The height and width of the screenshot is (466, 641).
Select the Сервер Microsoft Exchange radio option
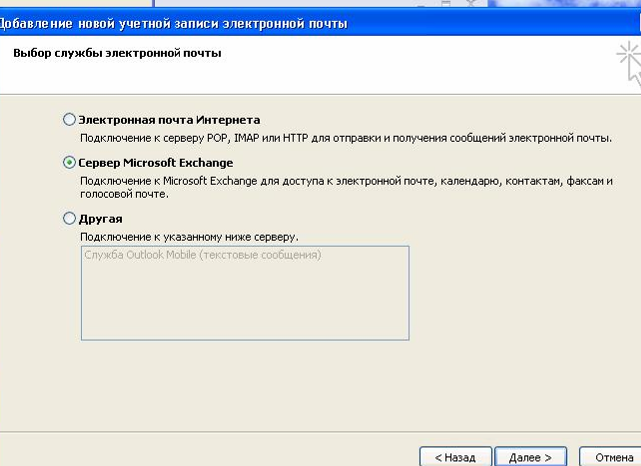(69, 163)
